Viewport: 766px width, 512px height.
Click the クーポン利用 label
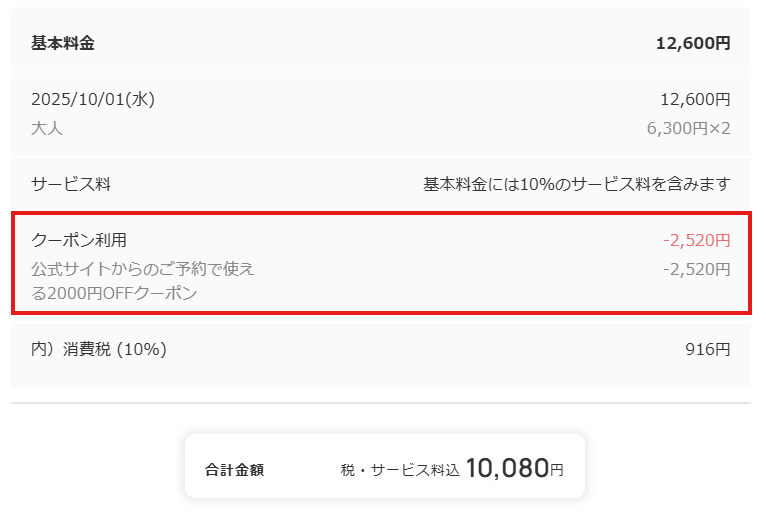point(79,240)
